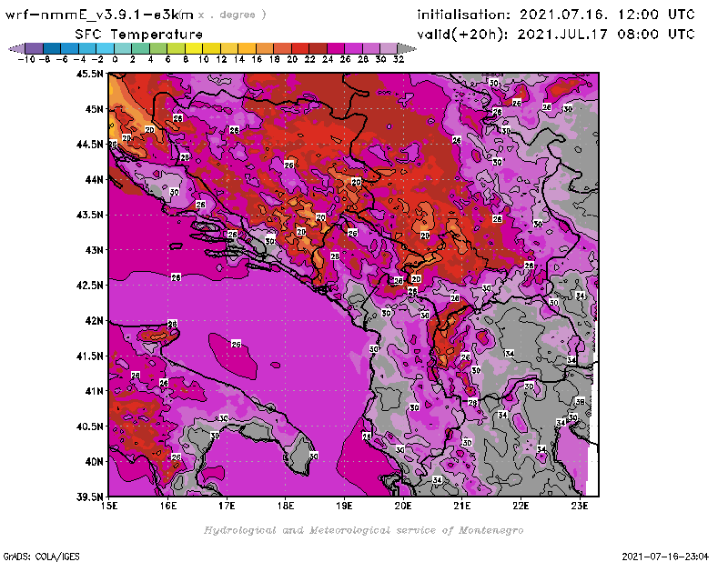Pick the legend swatch between -8 and -6
This screenshot has width=728, height=562.
[52, 48]
